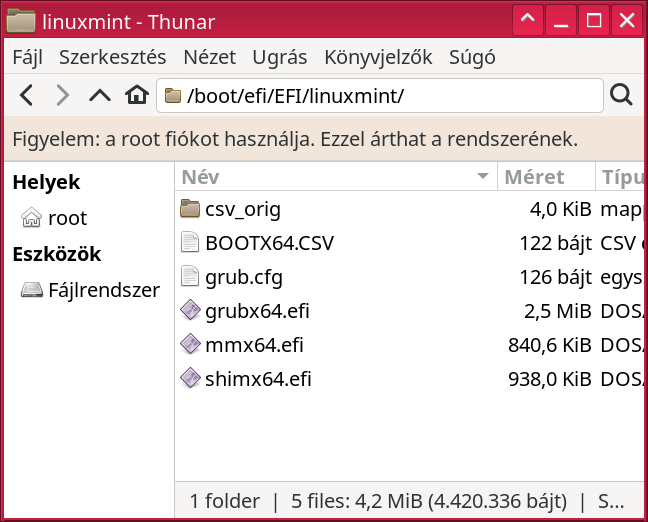Open the Súgó menu
Viewport: 648px width, 522px height.
point(472,57)
